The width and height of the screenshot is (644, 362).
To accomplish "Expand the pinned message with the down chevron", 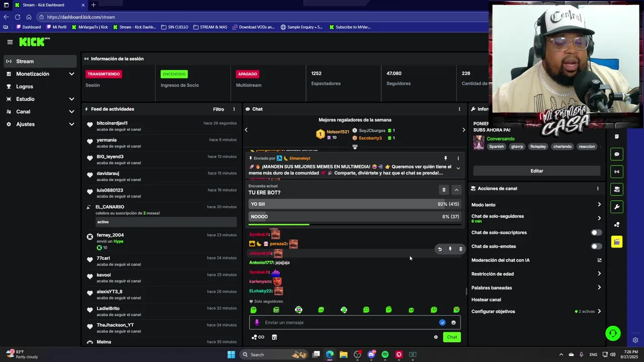I will (458, 168).
